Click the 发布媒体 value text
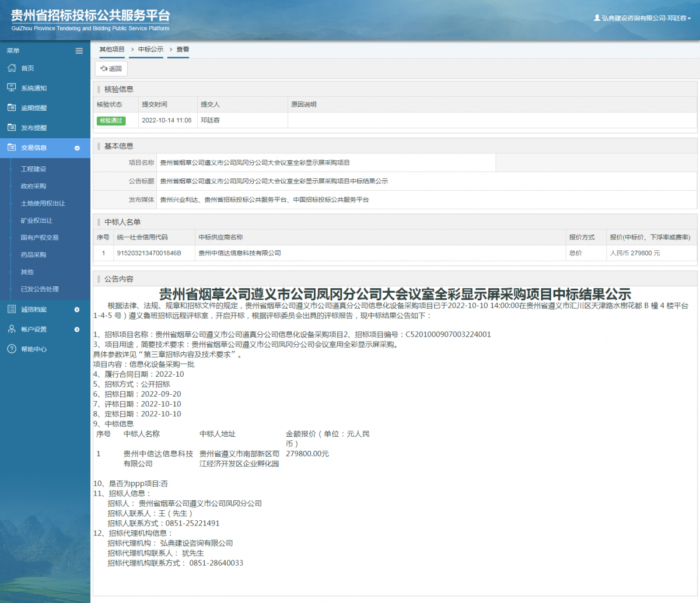700x603 pixels. (x=264, y=200)
